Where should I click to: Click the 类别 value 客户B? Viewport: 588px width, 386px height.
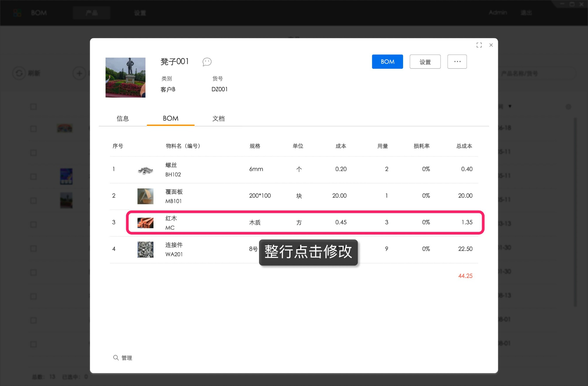[168, 89]
